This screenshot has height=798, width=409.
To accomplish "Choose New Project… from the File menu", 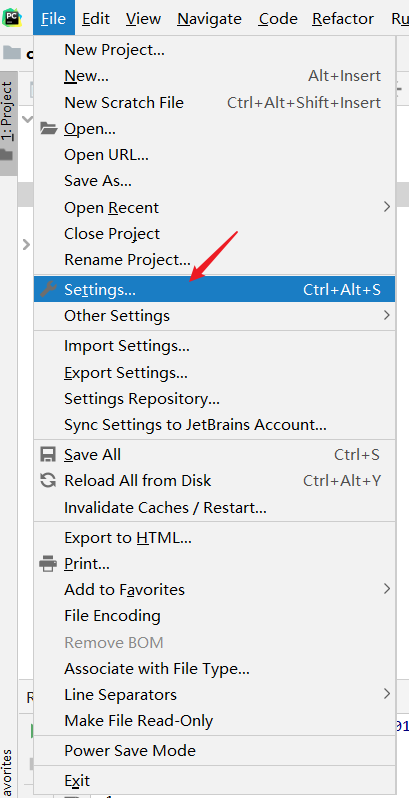I will coord(214,49).
